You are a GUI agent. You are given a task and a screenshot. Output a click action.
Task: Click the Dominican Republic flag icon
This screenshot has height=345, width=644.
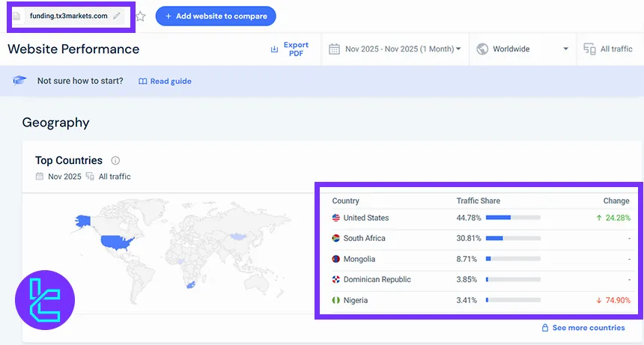tap(336, 279)
